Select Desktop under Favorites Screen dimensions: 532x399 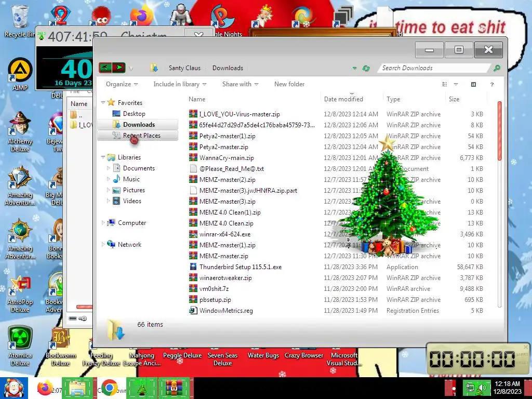click(x=134, y=114)
